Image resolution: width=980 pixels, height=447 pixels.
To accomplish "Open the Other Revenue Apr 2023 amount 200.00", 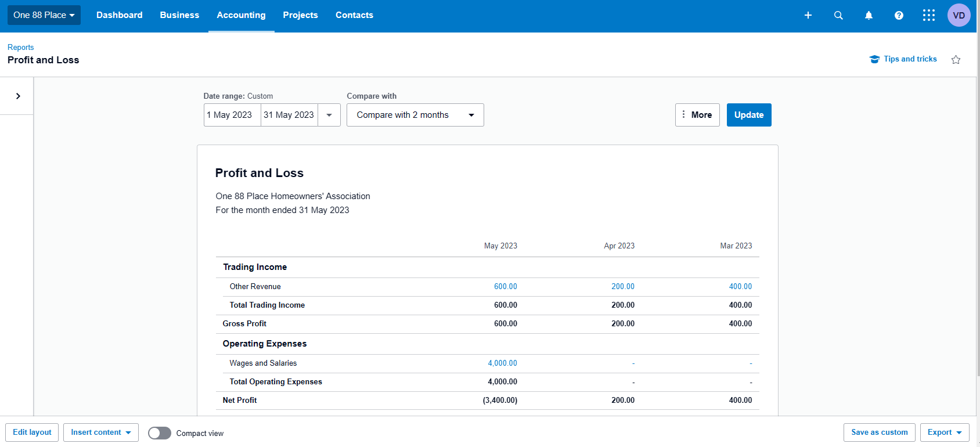I will pos(623,286).
